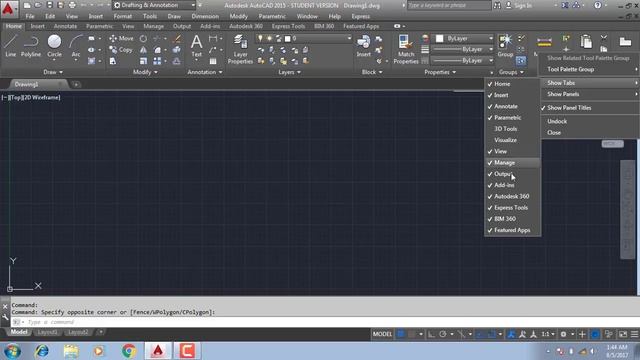Open Layer Properties
This screenshot has height=360, width=640.
click(240, 49)
